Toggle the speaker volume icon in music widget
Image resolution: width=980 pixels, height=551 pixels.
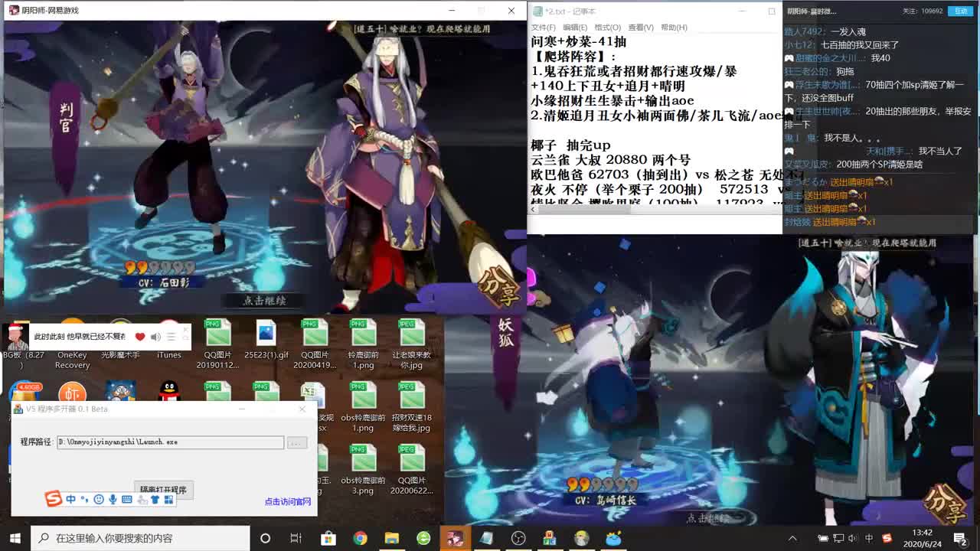(155, 337)
